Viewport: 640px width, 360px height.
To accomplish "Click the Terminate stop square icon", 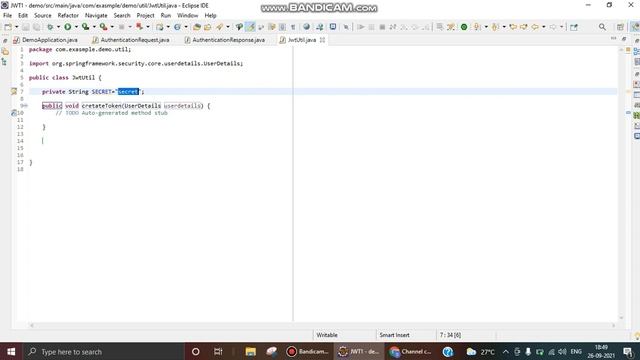I will pos(382,27).
